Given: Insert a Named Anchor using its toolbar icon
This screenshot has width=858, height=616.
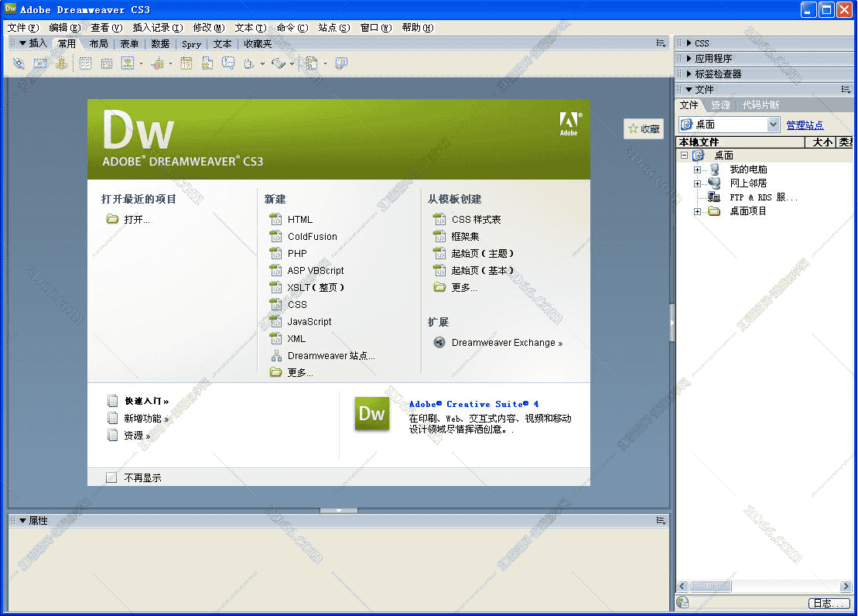Looking at the screenshot, I should coord(62,63).
